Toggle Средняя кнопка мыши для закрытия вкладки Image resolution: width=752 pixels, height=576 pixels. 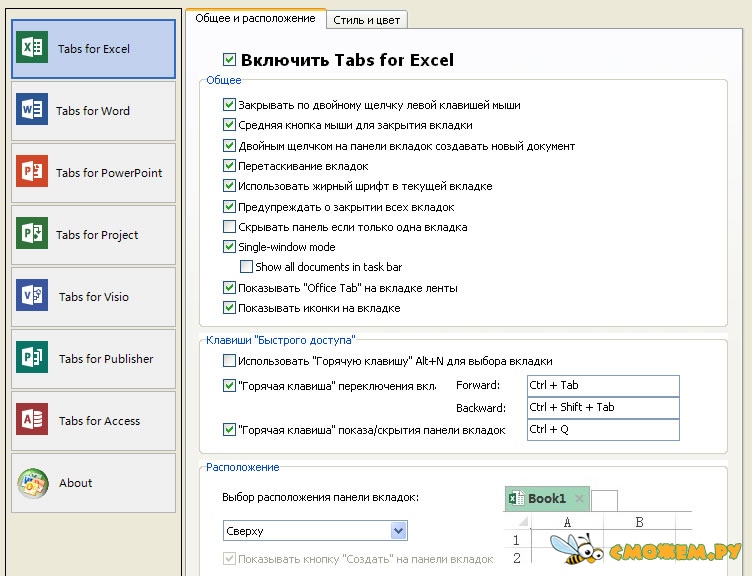point(229,125)
